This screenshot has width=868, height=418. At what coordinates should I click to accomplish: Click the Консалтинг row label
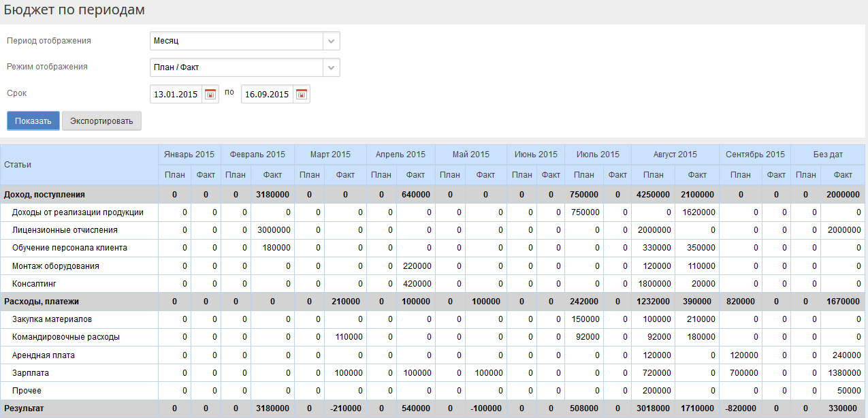pyautogui.click(x=35, y=284)
